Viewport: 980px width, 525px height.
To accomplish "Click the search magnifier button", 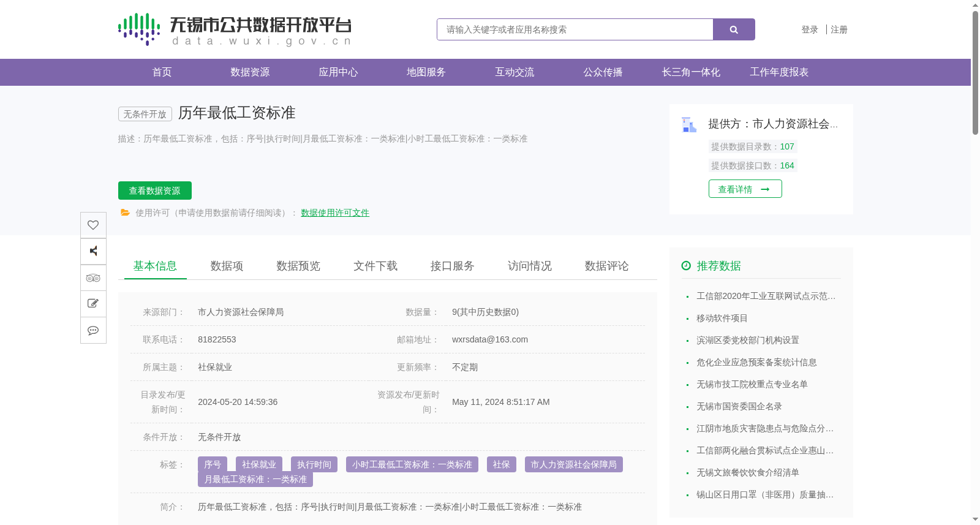I will (x=734, y=29).
